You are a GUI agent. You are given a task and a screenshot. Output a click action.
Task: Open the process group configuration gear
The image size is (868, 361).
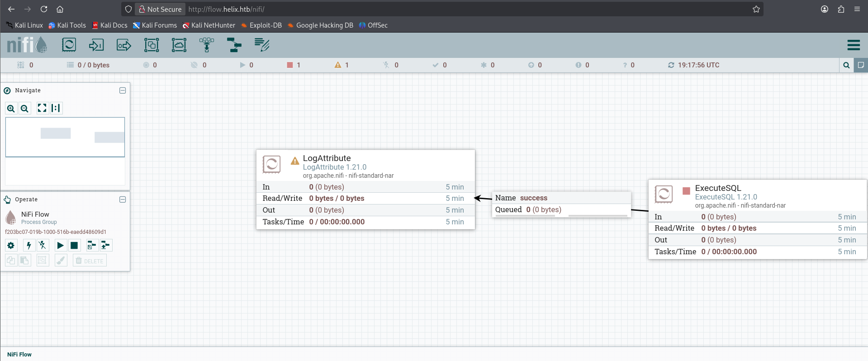click(11, 245)
